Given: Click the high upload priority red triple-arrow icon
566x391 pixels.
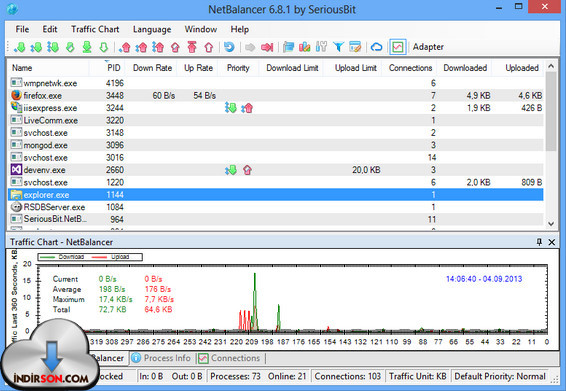Looking at the screenshot, I should (x=158, y=47).
